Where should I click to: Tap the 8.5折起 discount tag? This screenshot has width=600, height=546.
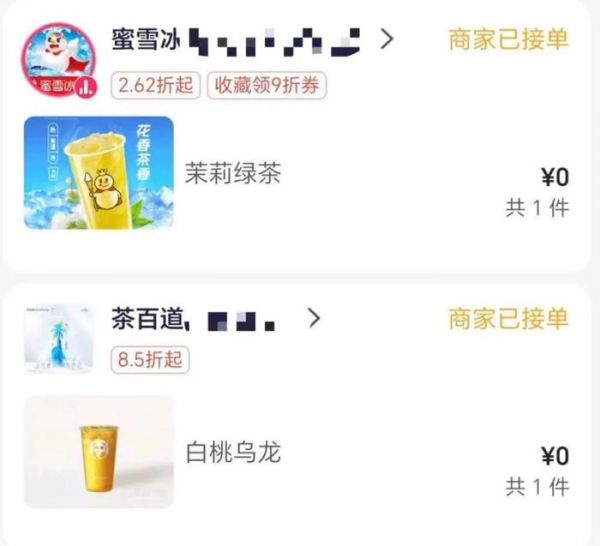coord(150,359)
